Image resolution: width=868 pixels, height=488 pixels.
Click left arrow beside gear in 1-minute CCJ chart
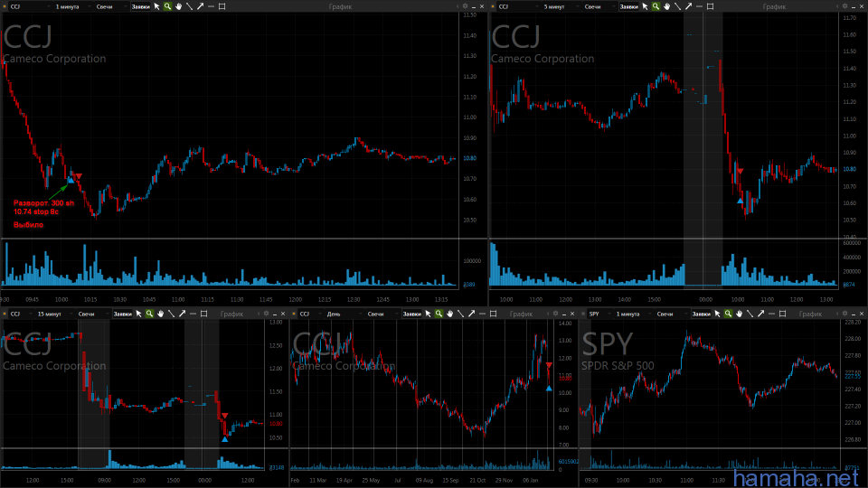[x=458, y=6]
